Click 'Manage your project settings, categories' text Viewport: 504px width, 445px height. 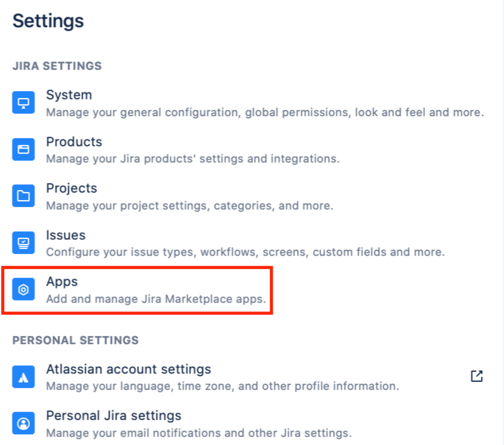click(x=190, y=206)
